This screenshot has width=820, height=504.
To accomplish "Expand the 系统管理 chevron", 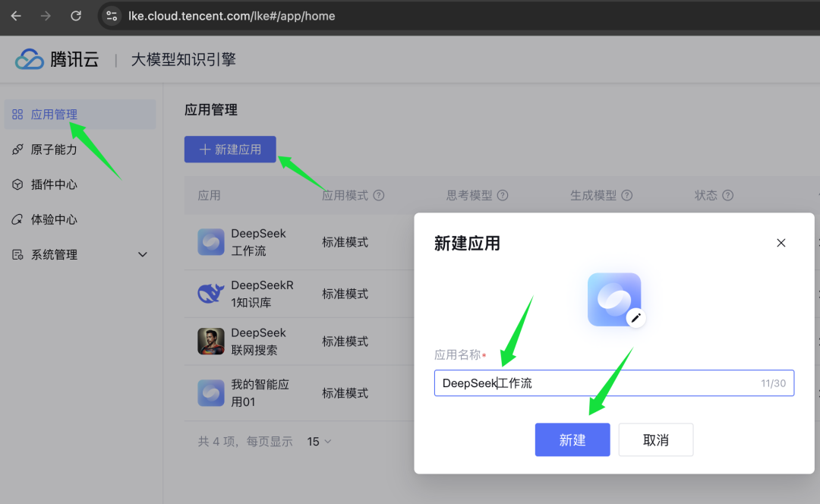I will pos(142,254).
